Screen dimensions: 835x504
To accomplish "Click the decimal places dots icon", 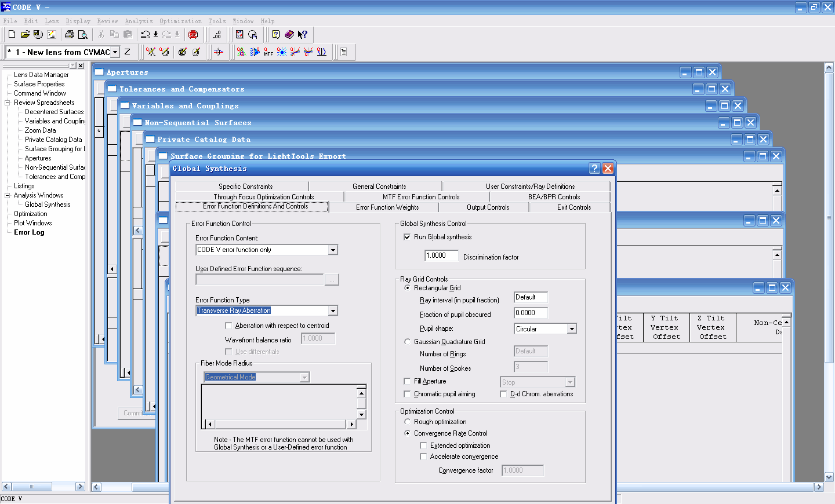I will tap(217, 34).
